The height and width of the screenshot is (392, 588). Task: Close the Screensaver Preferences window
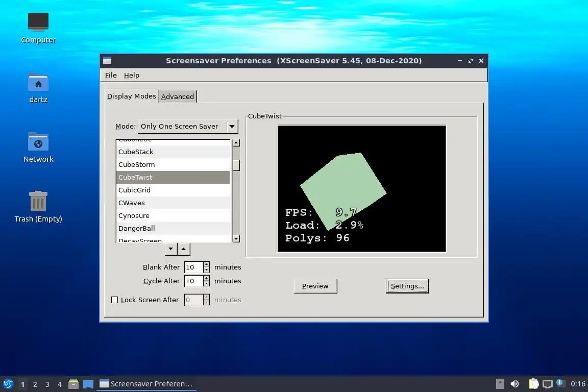tap(481, 61)
